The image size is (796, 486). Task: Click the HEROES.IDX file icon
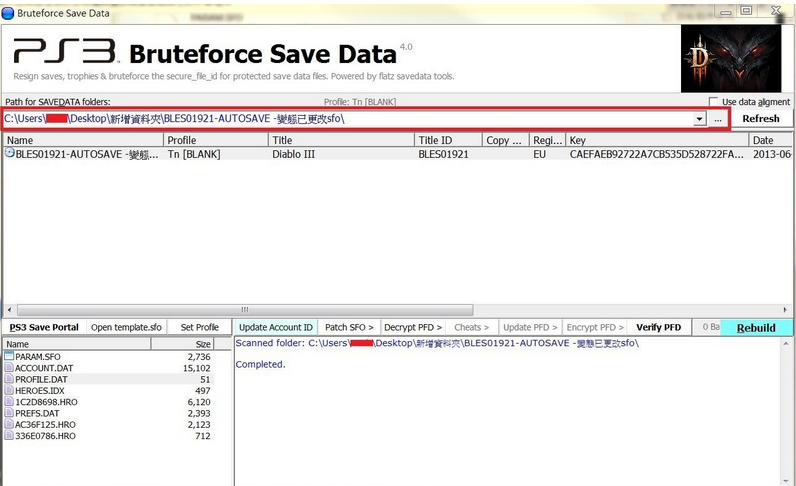coord(9,391)
